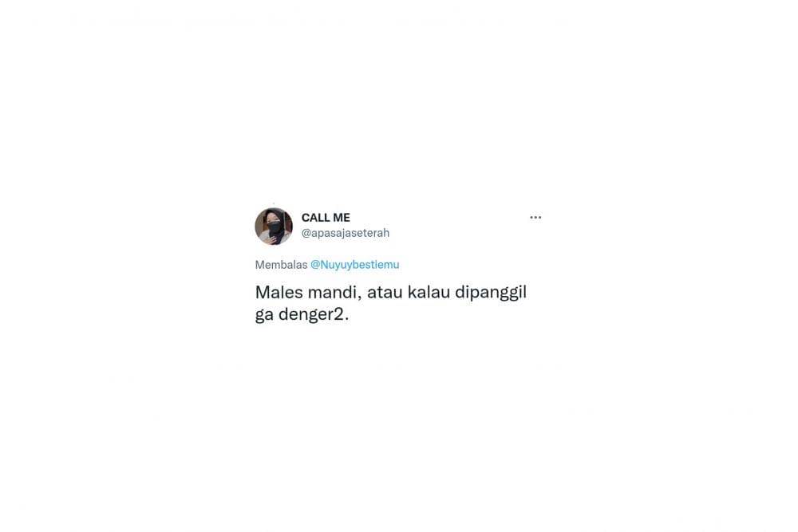Tap the hijab-wearing user's profile picture
The image size is (798, 532).
point(274,227)
